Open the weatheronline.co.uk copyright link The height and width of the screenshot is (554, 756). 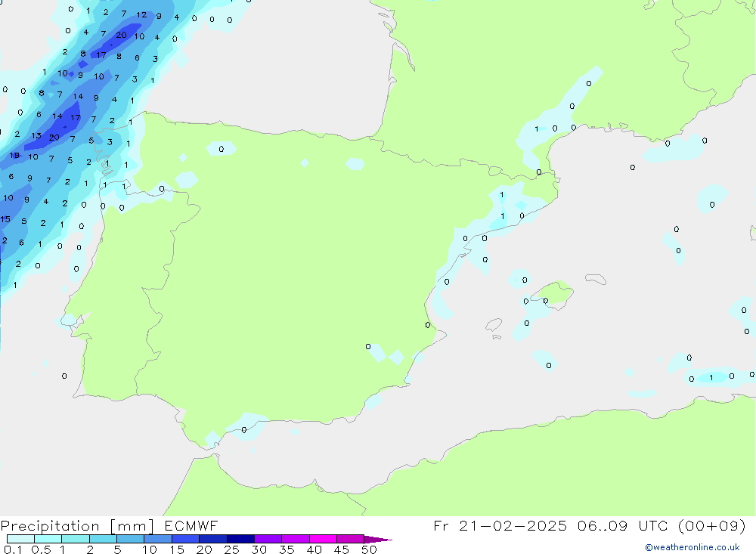tap(692, 547)
